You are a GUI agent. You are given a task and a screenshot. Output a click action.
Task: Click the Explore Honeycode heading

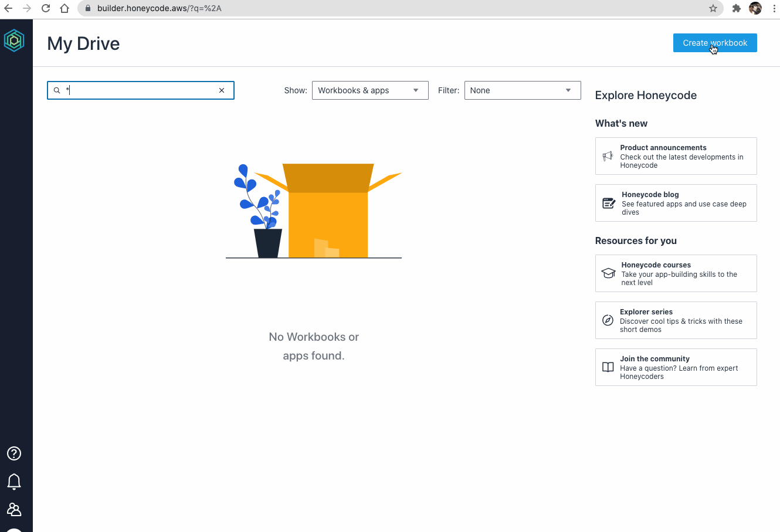[x=646, y=95]
